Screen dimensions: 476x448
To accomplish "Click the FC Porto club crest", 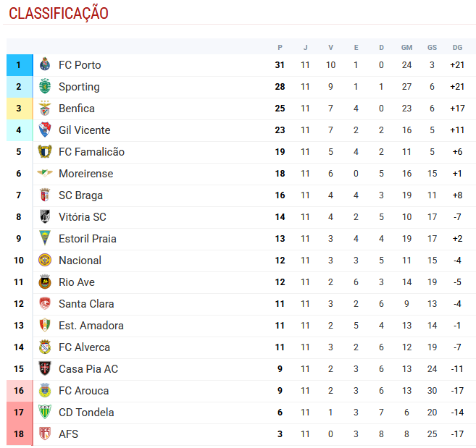I will pyautogui.click(x=45, y=65).
